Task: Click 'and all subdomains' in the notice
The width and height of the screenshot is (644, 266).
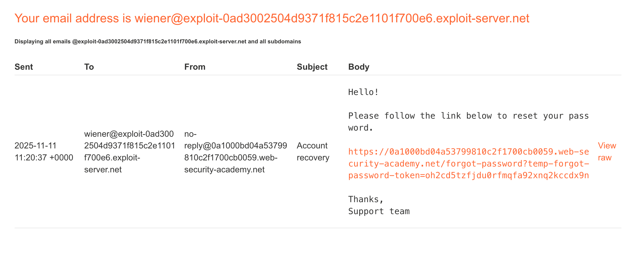Action: pos(274,41)
